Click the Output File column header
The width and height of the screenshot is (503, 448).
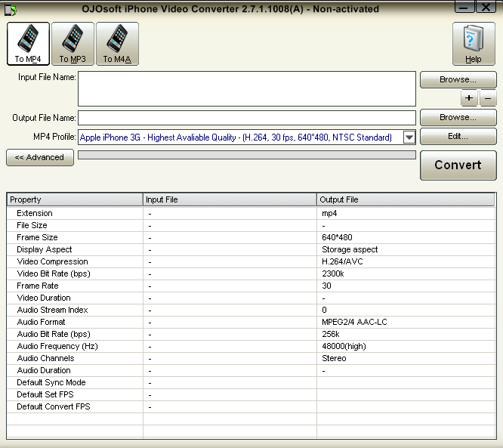point(406,199)
